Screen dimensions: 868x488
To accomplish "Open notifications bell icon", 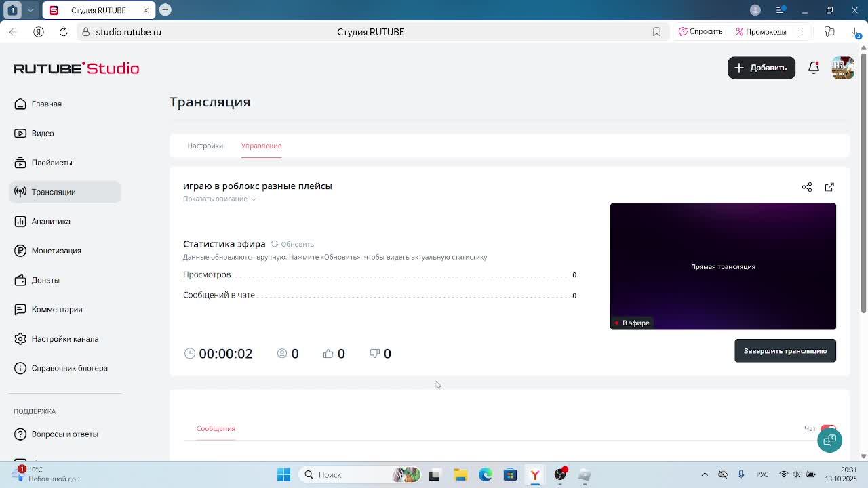I will [x=814, y=68].
